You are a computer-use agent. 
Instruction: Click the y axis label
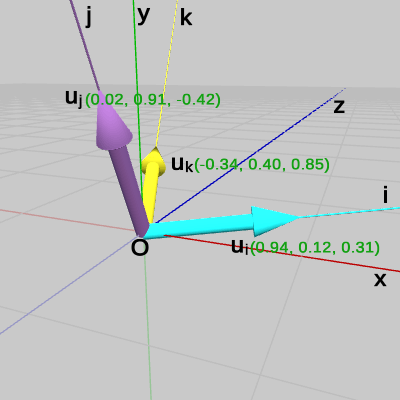tap(144, 15)
